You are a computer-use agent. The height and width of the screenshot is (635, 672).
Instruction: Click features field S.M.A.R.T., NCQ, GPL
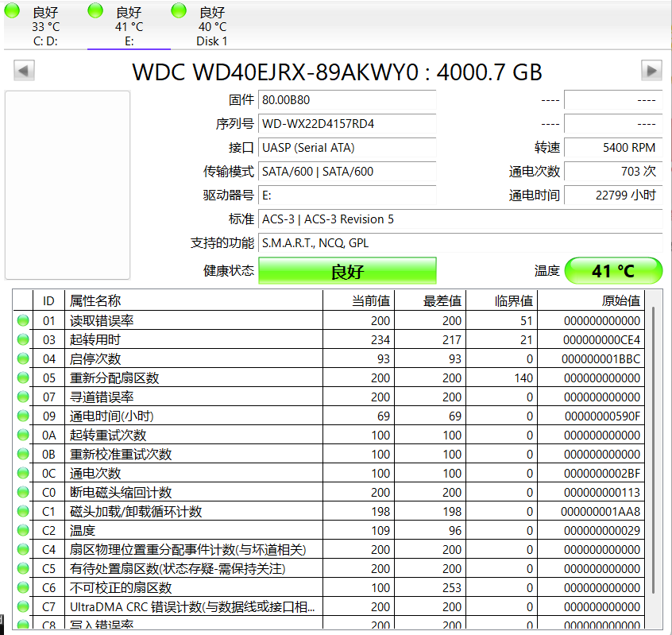[461, 243]
